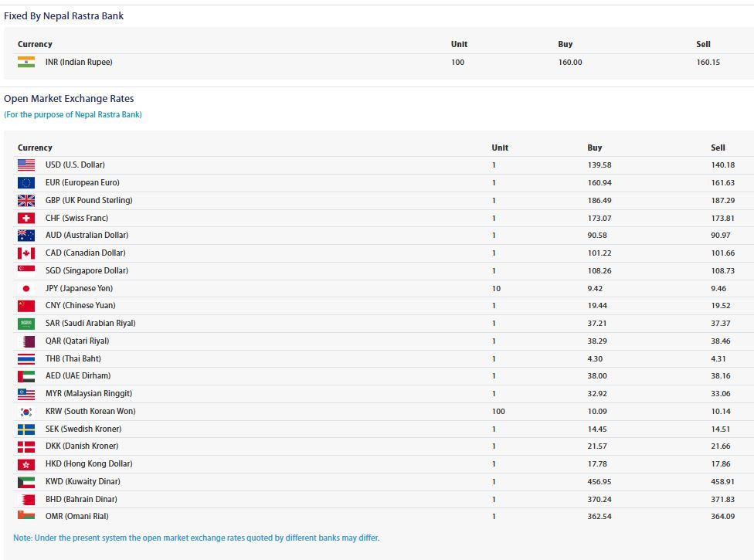Select 'SAR (Saudi Arabian Riyal)' currency name
Screen dimensions: 754x560
90,324
